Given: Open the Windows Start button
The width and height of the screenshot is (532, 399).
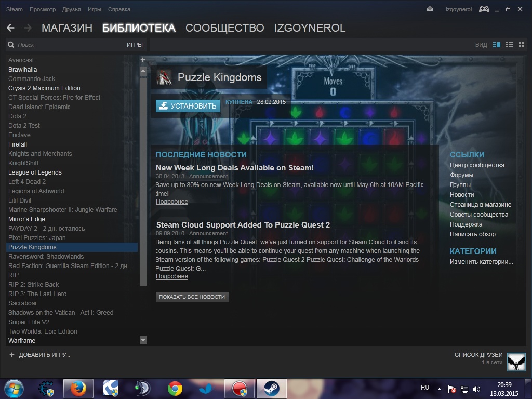Looking at the screenshot, I should tap(14, 389).
